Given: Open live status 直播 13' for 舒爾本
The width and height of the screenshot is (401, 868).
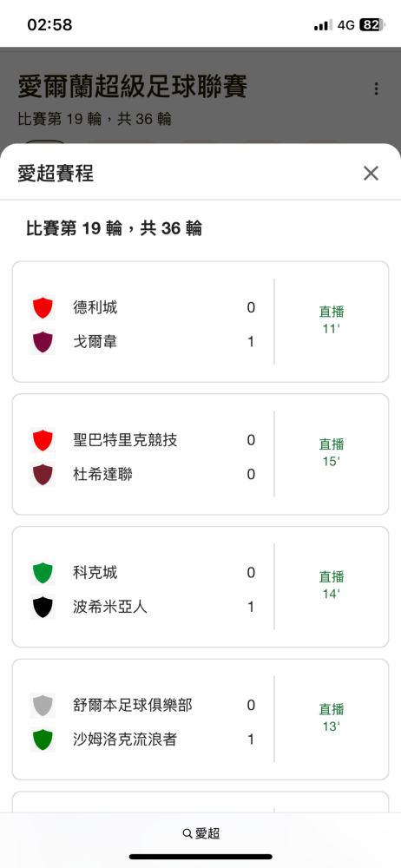Looking at the screenshot, I should pos(332,718).
